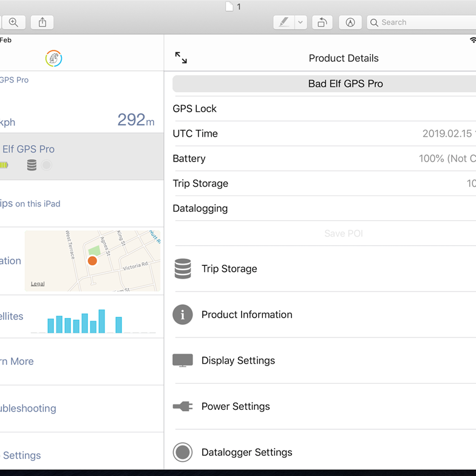Click the map location thumbnail
This screenshot has width=476, height=476.
tap(92, 261)
